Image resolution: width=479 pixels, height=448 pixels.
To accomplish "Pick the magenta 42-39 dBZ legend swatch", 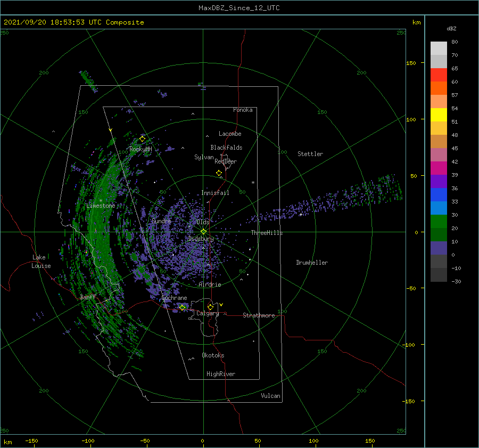I will (x=439, y=168).
